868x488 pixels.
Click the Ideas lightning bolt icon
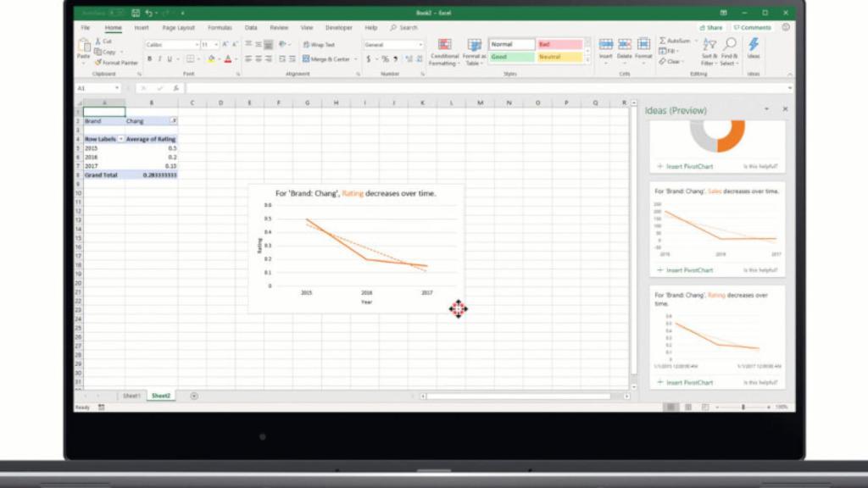click(754, 44)
